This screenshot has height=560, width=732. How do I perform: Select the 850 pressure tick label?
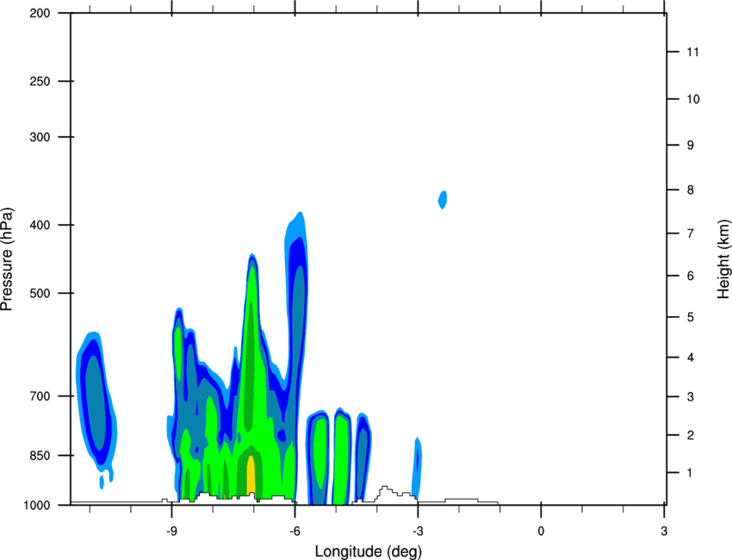click(x=40, y=456)
